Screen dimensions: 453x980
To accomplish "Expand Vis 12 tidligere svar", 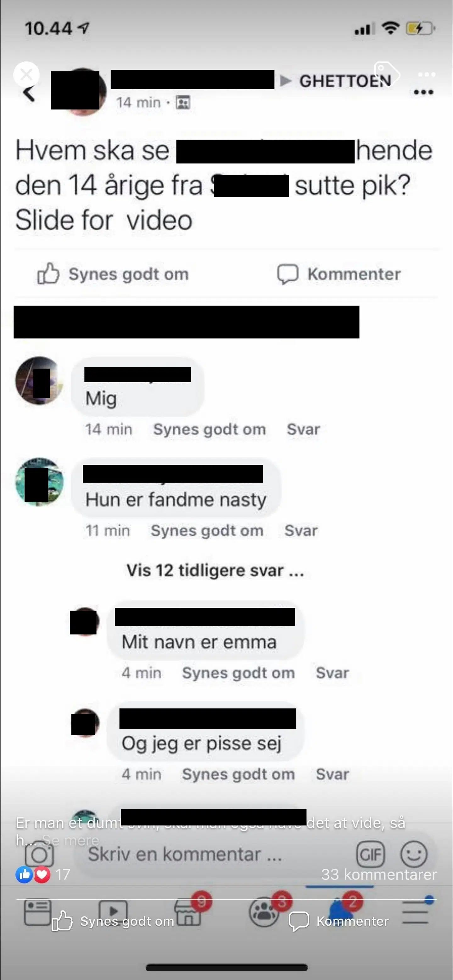I will pos(215,570).
